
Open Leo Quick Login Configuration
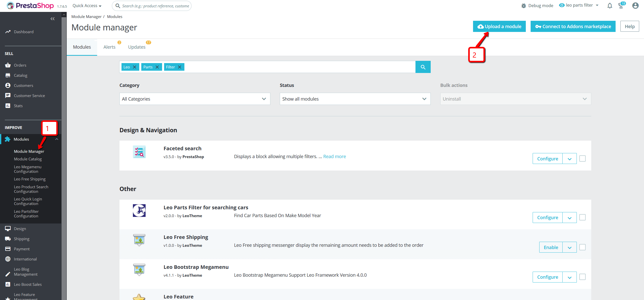pyautogui.click(x=28, y=201)
